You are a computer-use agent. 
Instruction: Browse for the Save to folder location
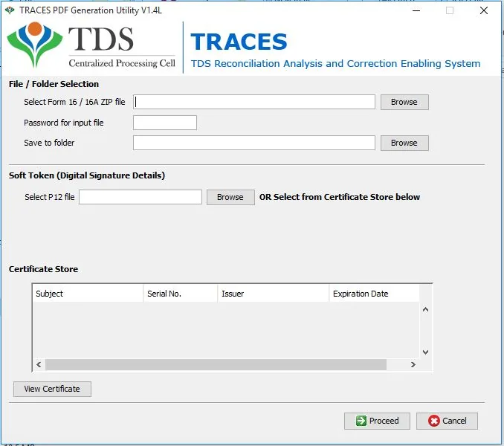(404, 143)
